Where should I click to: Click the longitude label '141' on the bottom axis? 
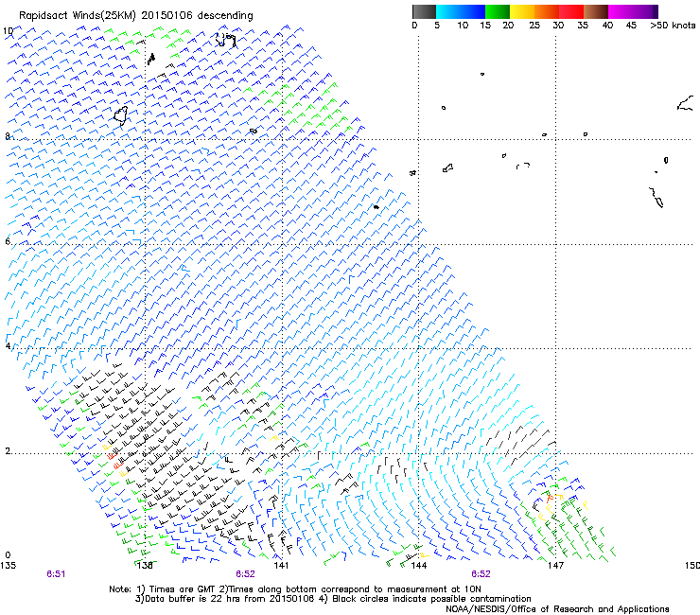[x=281, y=566]
